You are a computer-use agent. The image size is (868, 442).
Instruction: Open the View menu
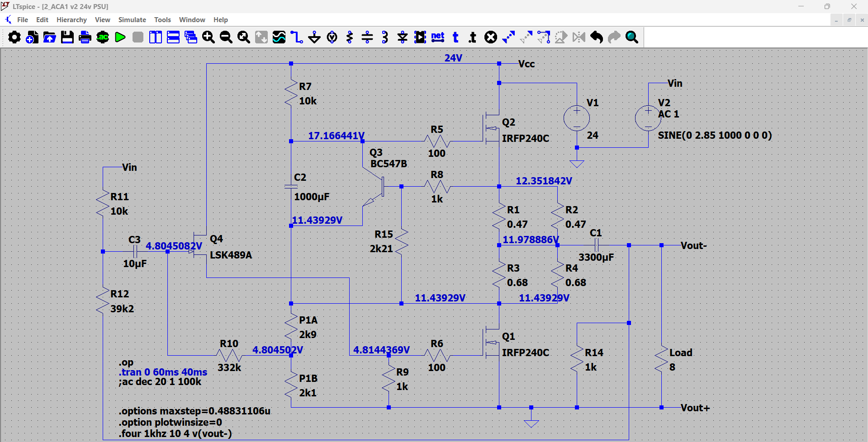pyautogui.click(x=103, y=20)
